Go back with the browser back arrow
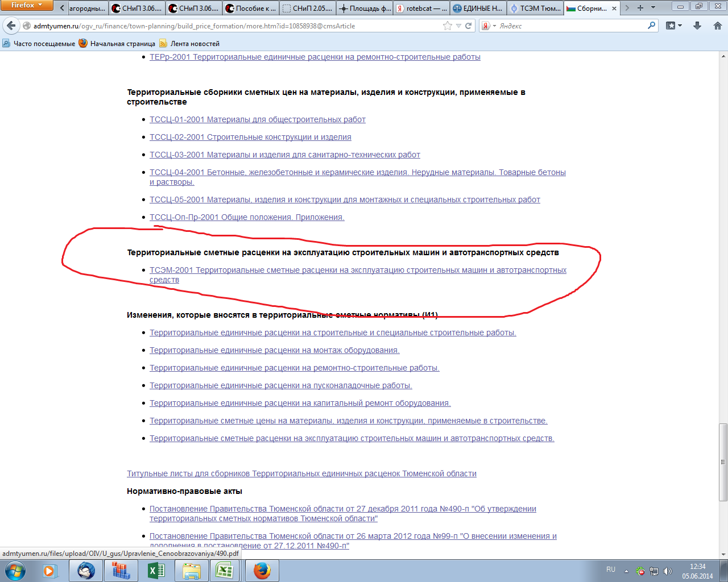The width and height of the screenshot is (728, 582). click(x=11, y=26)
